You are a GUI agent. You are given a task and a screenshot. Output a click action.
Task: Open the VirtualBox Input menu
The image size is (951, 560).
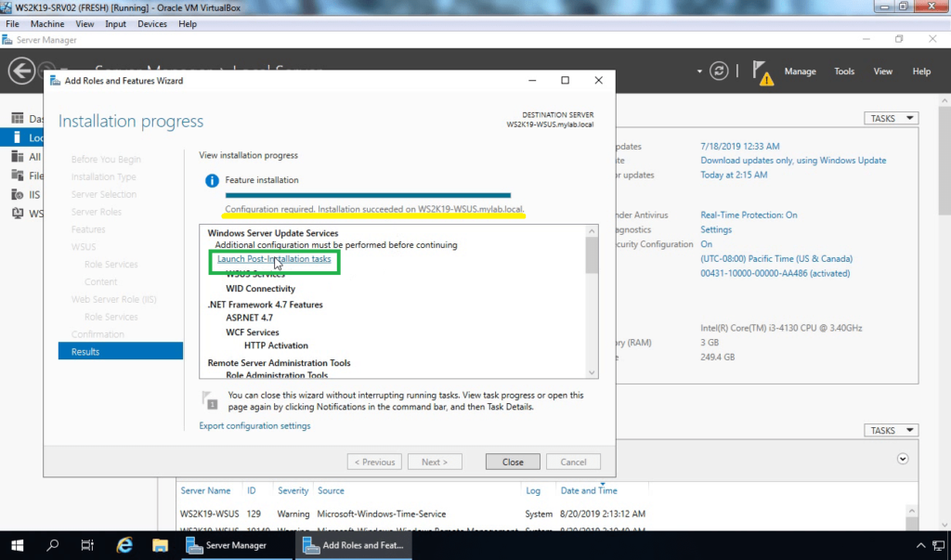point(115,23)
